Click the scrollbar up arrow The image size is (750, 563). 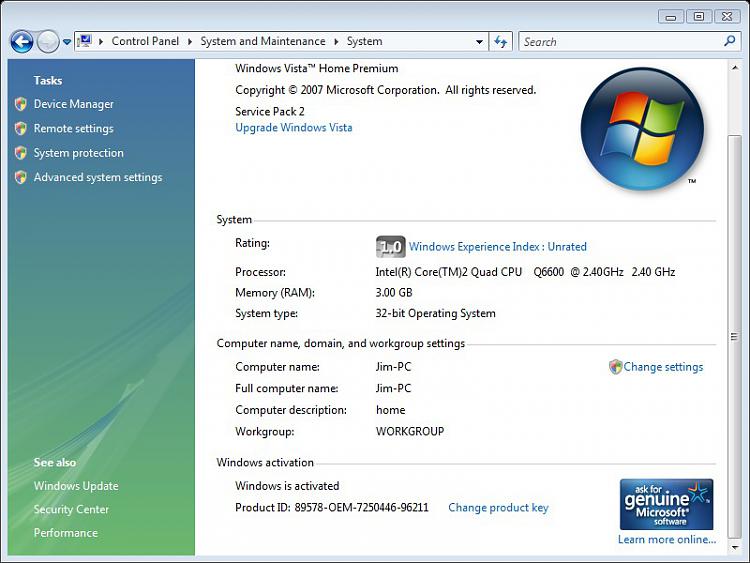(x=734, y=67)
